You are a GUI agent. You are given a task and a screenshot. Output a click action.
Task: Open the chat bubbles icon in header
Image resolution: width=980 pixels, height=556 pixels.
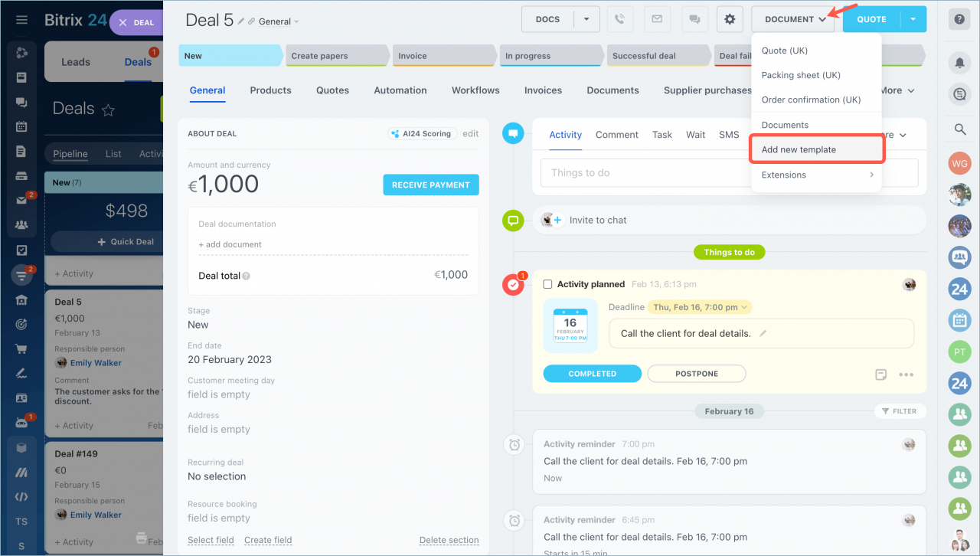tap(694, 19)
